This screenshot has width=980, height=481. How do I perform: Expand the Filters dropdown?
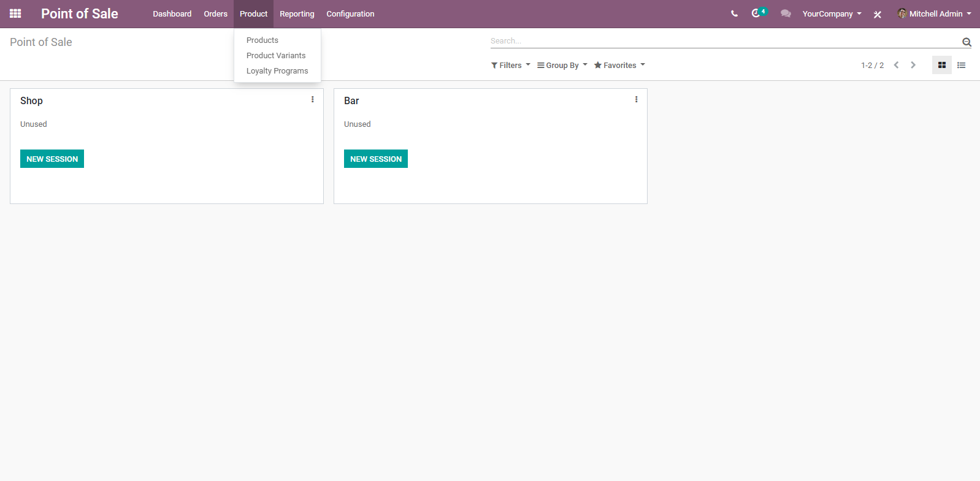click(511, 65)
